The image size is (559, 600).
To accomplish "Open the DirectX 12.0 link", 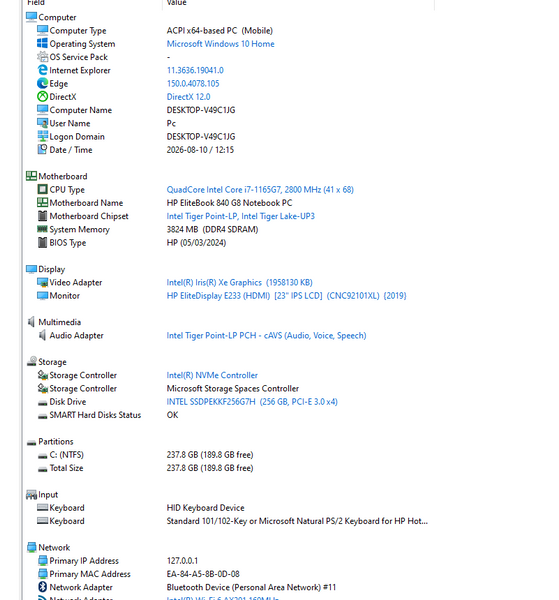I will coord(188,97).
